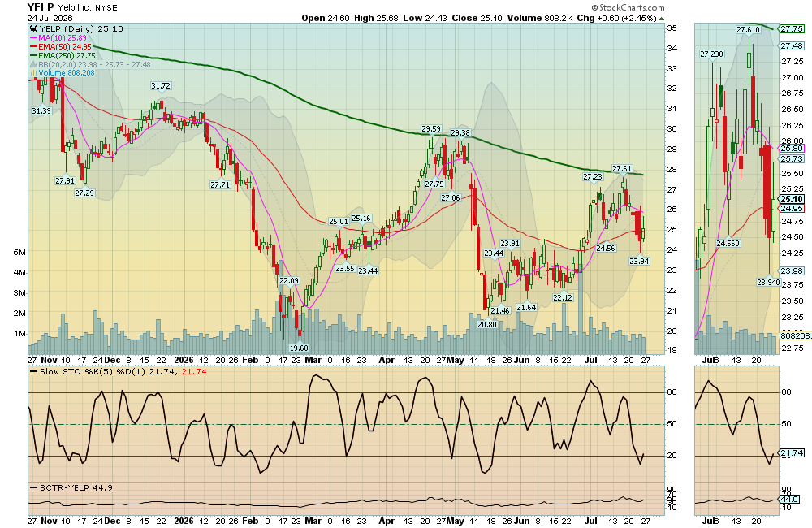Click the green up-arrow after Chg percentage
Screen dimensions: 812x528
coord(661,18)
